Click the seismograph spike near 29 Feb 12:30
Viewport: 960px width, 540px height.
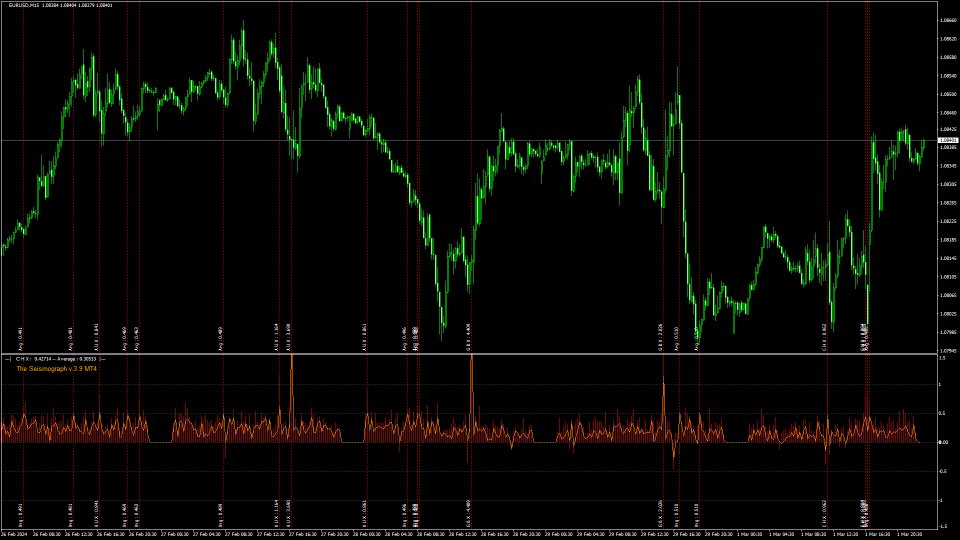(x=663, y=385)
